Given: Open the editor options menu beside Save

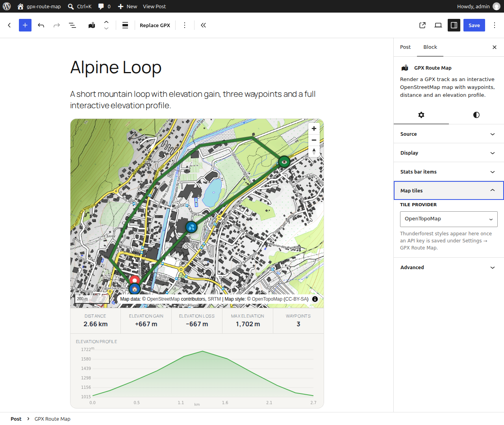Looking at the screenshot, I should 495,25.
